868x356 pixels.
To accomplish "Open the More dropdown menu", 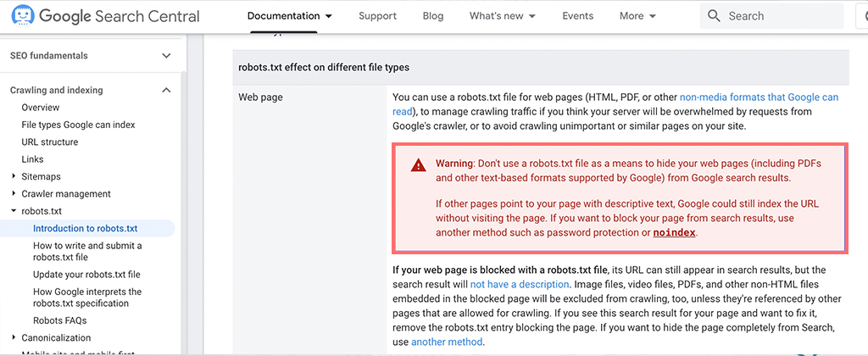I will click(637, 16).
